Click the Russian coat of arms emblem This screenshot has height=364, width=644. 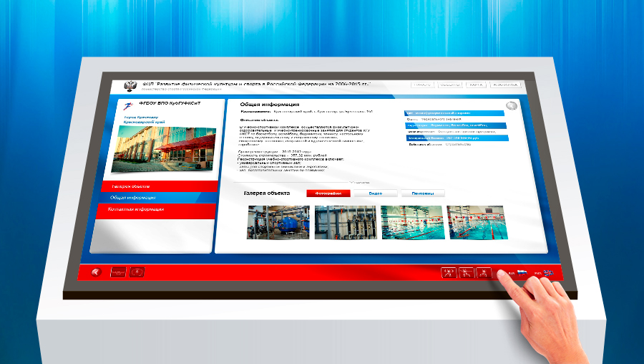click(130, 86)
